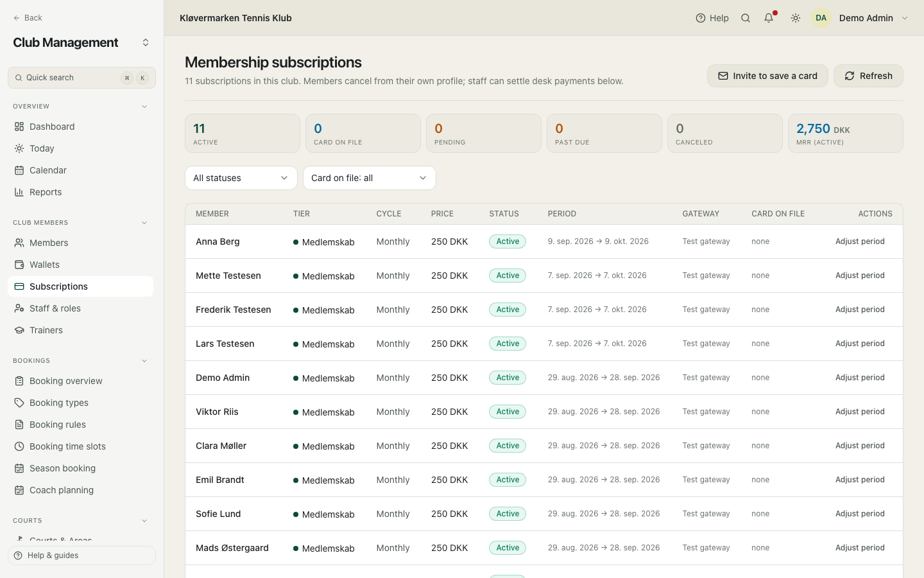Open the Coach planning page
This screenshot has width=924, height=578.
click(80, 490)
